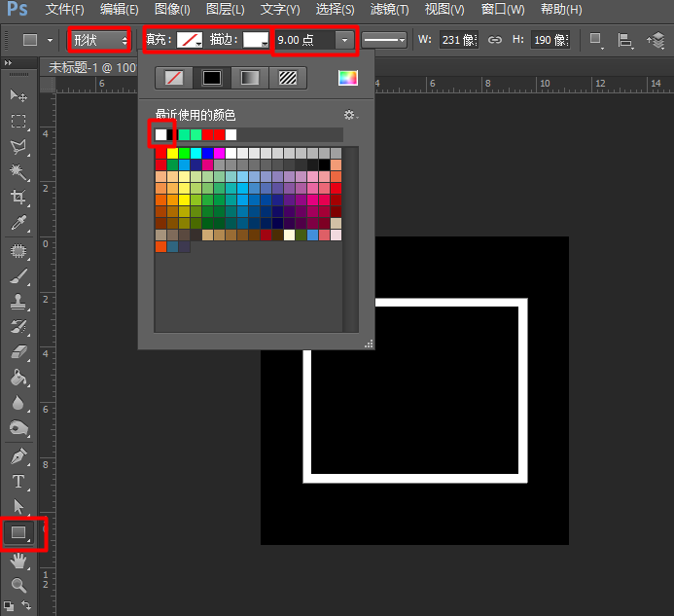This screenshot has width=674, height=616.
Task: Open the fill (填充) swatch dropdown
Action: tap(190, 41)
